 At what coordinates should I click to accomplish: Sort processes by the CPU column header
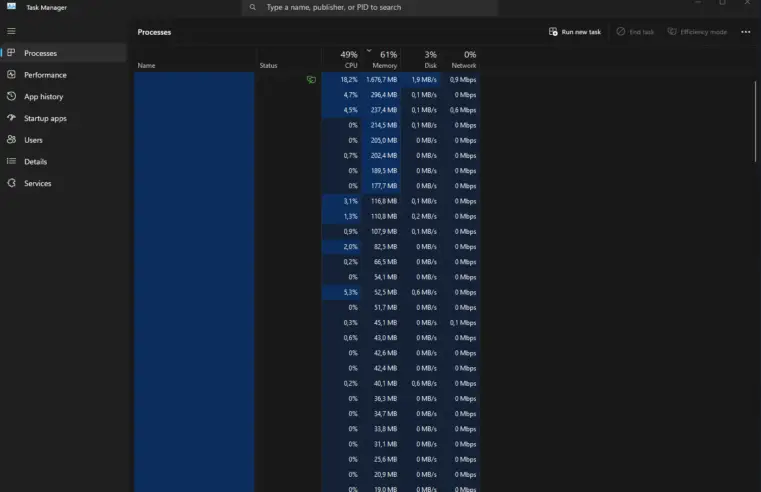coord(348,59)
